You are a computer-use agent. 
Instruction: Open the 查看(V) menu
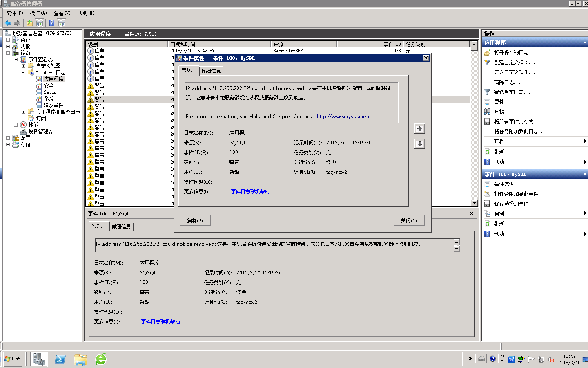point(62,13)
